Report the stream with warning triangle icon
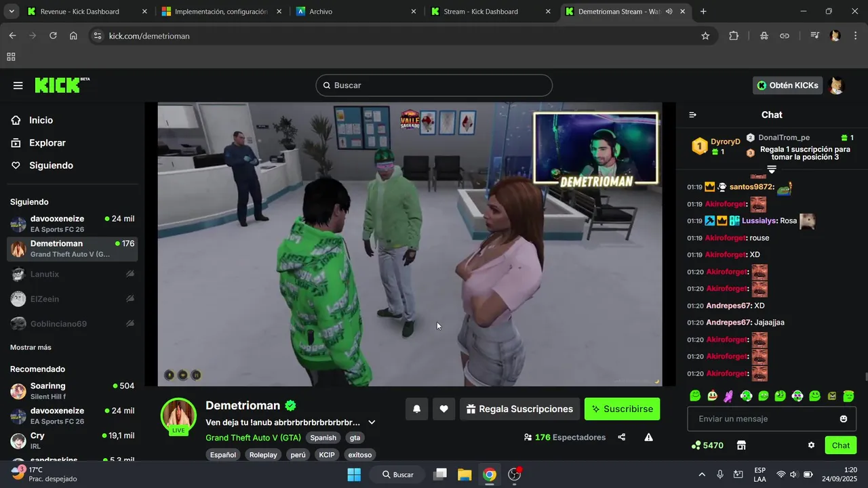 649,437
